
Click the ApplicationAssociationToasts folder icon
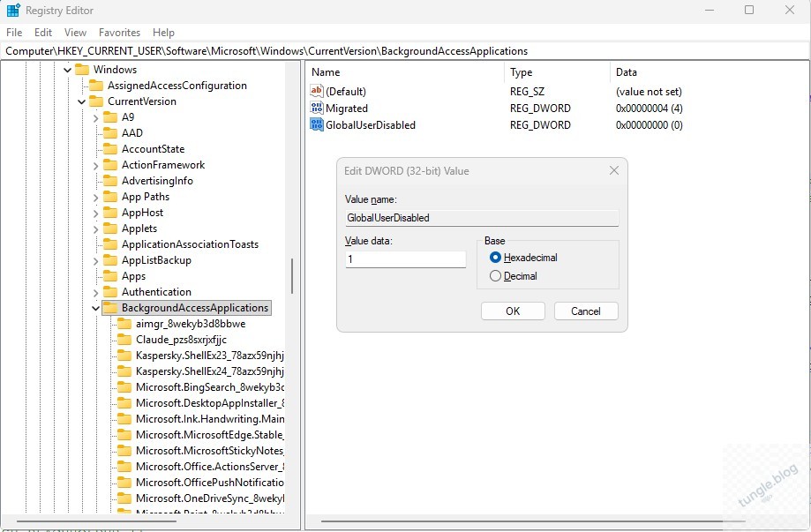pyautogui.click(x=110, y=244)
